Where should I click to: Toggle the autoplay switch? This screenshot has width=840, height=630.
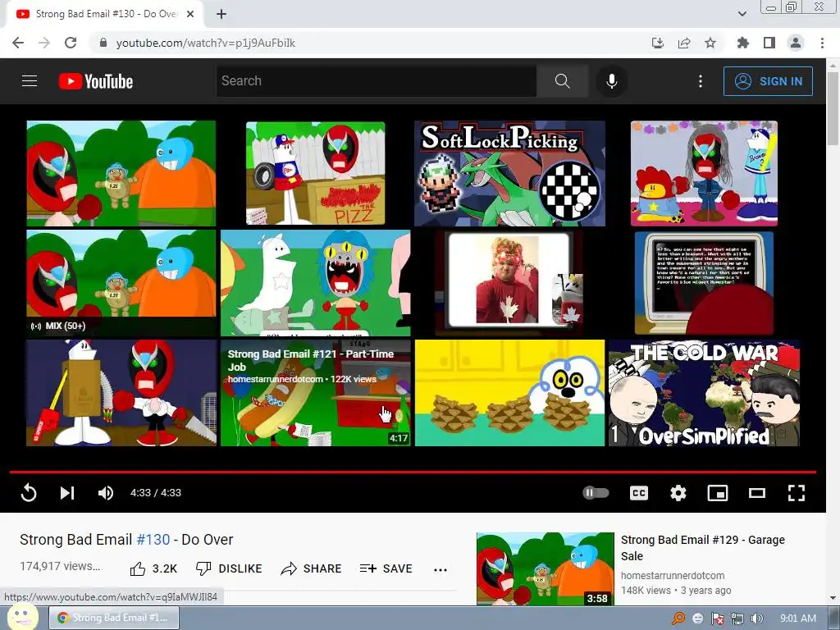tap(596, 492)
